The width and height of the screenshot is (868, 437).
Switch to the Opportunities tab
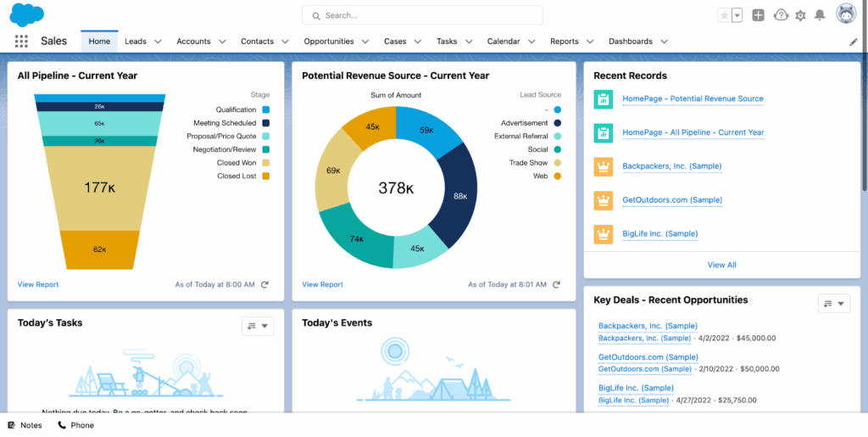pyautogui.click(x=329, y=42)
